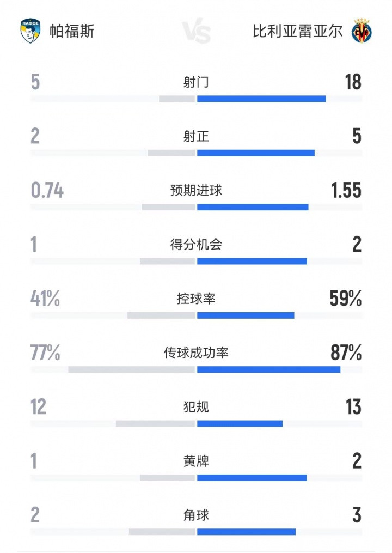Select the 预期进球 stat label
The width and height of the screenshot is (392, 553).
coord(196,190)
